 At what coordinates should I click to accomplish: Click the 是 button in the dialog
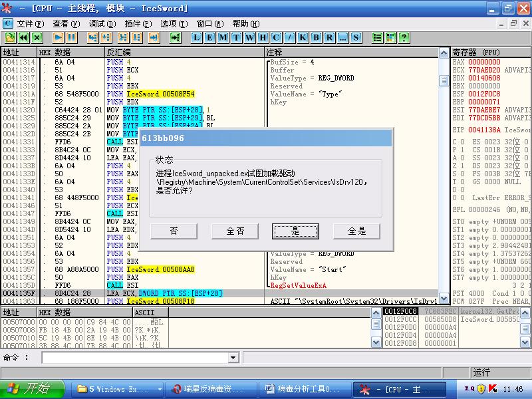click(x=295, y=231)
